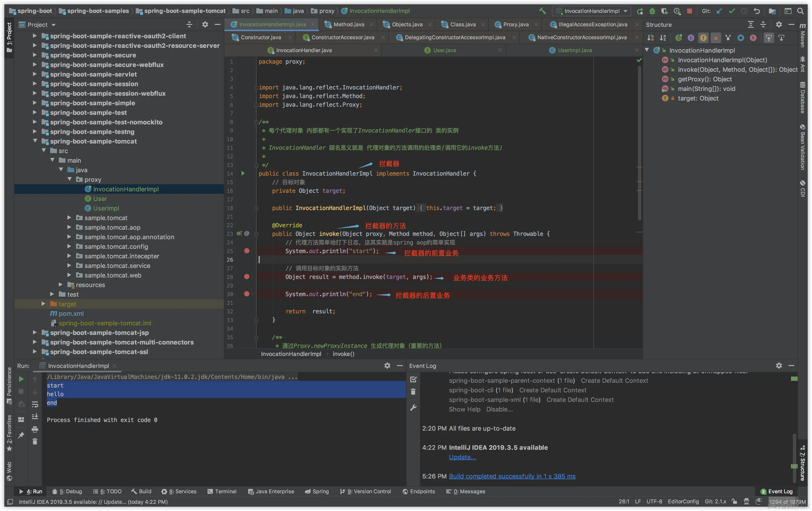The width and height of the screenshot is (812, 511).
Task: Collapse the spring-boot-sample-tomcat module
Action: [x=35, y=141]
